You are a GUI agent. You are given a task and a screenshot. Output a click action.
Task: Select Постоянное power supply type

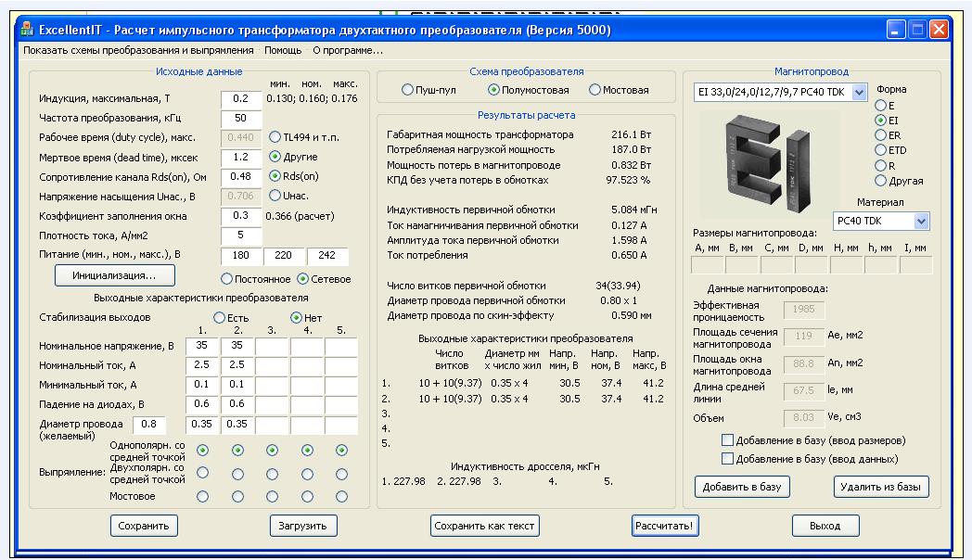coord(227,279)
